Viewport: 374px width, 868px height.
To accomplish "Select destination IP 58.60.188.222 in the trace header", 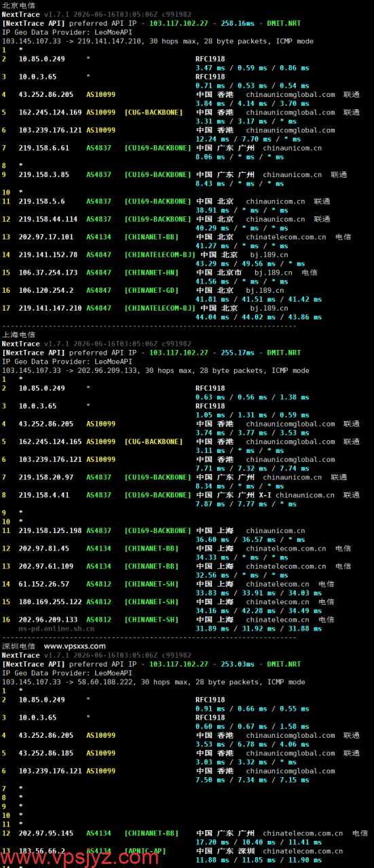I will (107, 682).
